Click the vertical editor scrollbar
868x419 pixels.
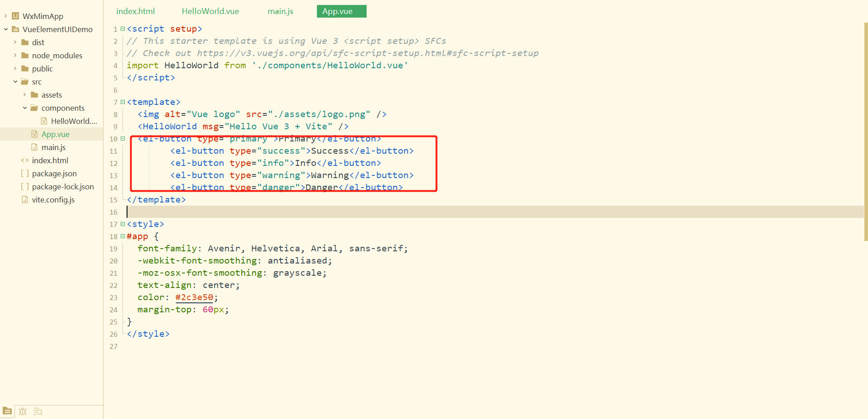[x=866, y=131]
